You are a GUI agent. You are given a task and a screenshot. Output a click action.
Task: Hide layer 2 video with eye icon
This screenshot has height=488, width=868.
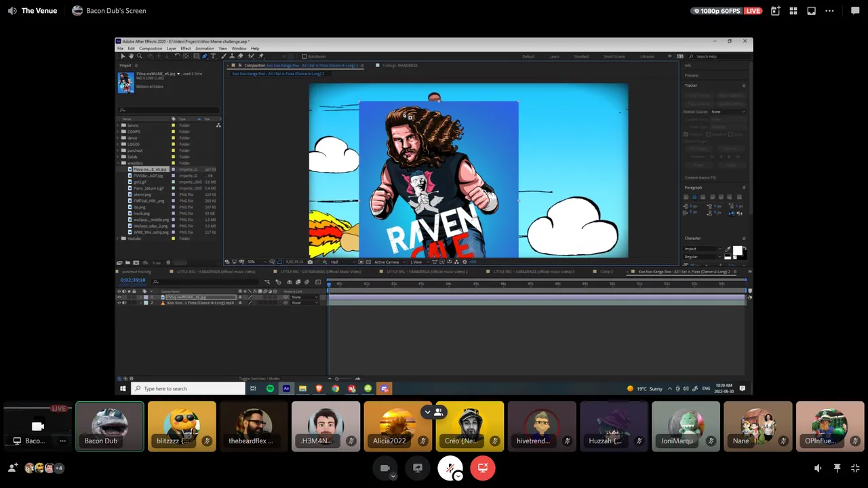pyautogui.click(x=119, y=303)
